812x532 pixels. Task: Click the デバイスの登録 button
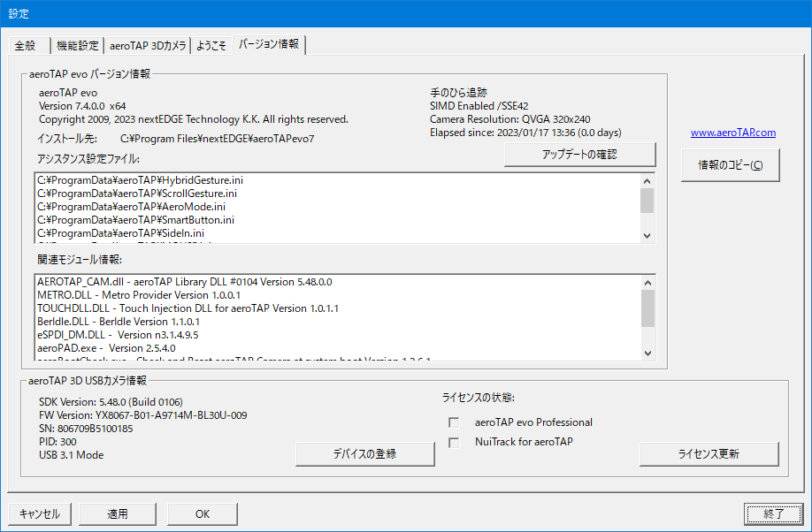coord(364,454)
